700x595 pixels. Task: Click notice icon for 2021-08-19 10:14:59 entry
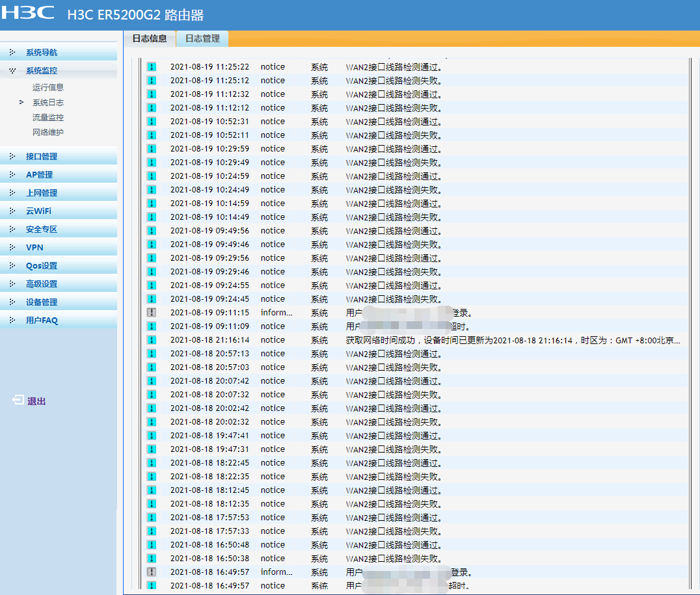point(152,204)
